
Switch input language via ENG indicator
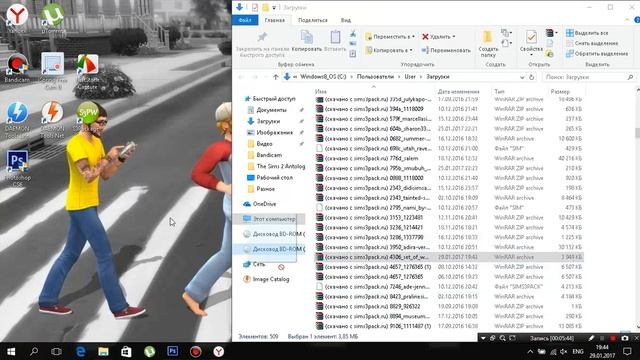pos(578,351)
